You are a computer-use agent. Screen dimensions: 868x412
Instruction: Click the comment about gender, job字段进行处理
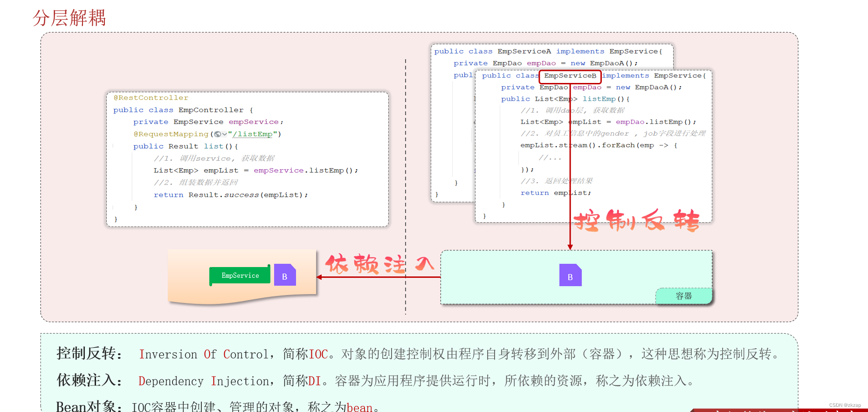click(613, 134)
